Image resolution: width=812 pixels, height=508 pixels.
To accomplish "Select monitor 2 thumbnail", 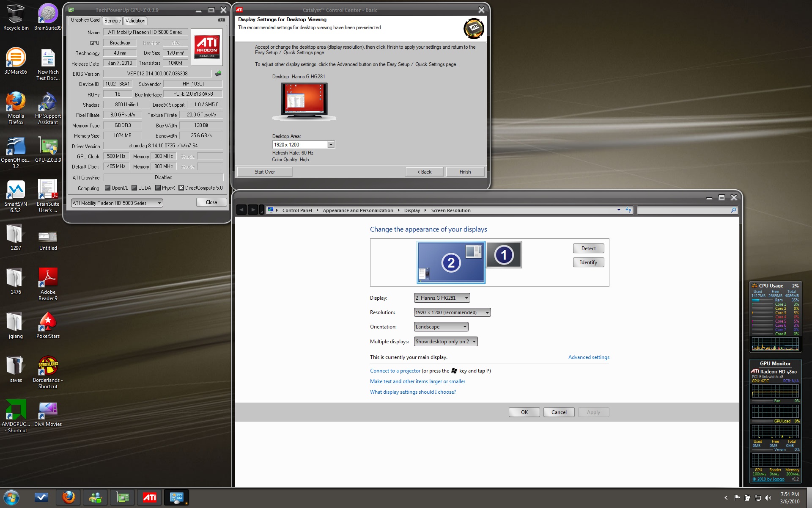I will (451, 262).
